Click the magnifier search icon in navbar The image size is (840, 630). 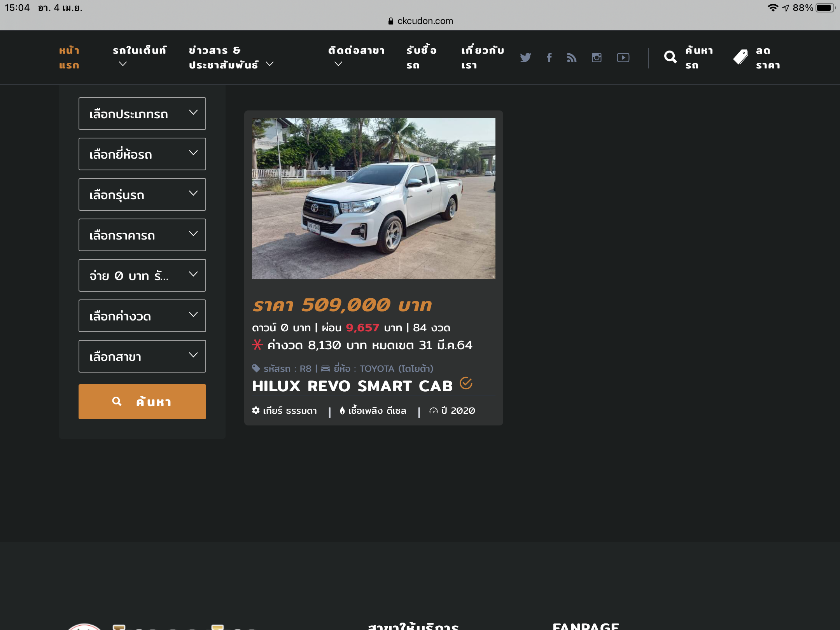(670, 57)
